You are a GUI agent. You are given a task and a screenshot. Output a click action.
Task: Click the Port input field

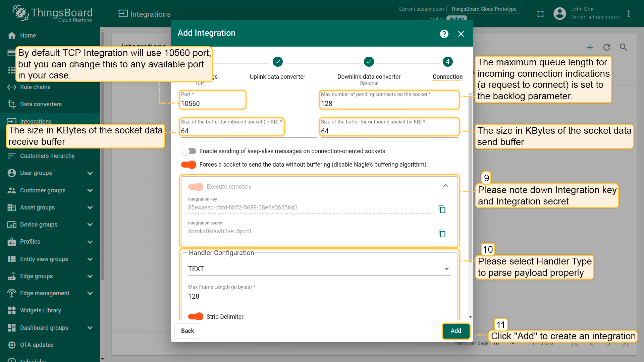pyautogui.click(x=249, y=100)
